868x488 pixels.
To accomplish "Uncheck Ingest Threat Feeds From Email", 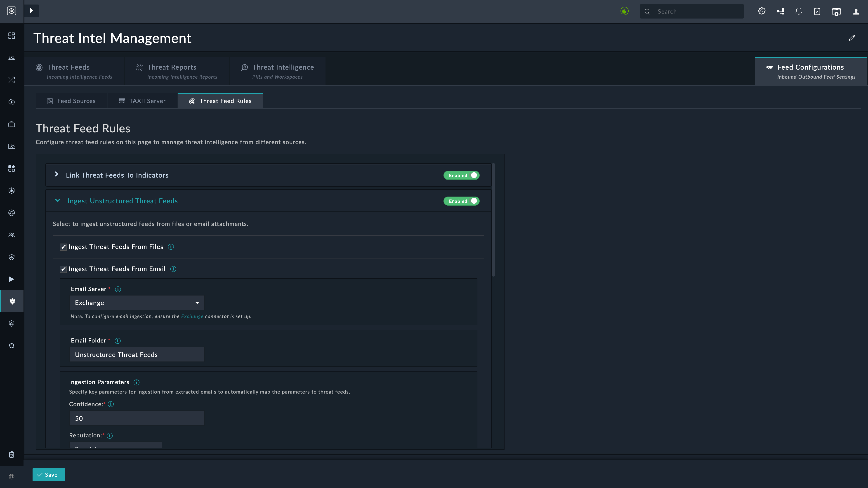I will tap(63, 269).
